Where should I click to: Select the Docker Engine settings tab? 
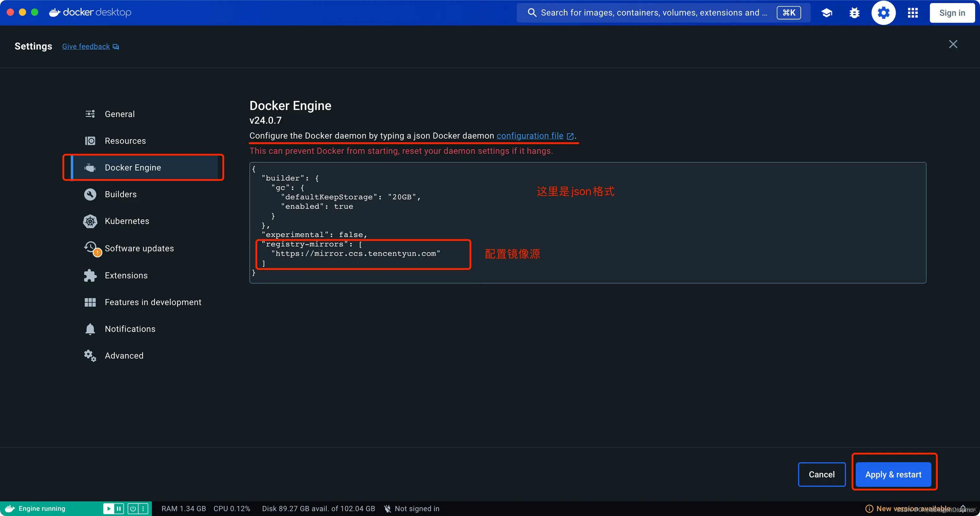(133, 168)
